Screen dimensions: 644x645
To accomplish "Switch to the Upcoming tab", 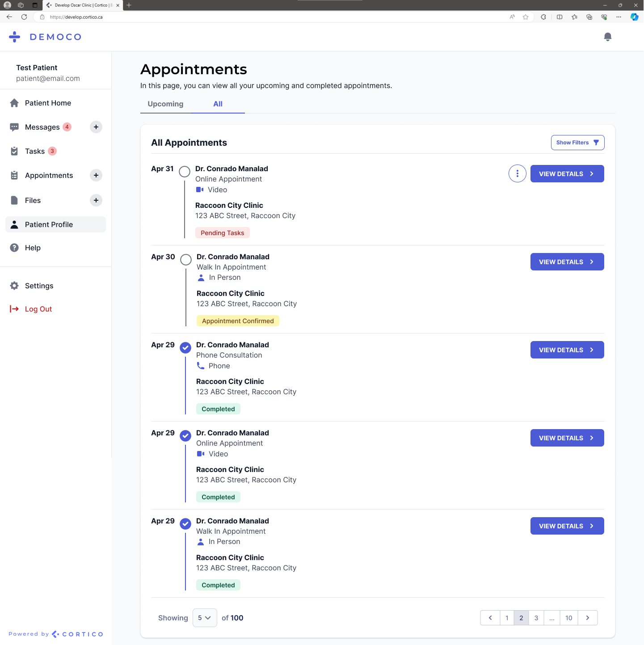I will (165, 104).
